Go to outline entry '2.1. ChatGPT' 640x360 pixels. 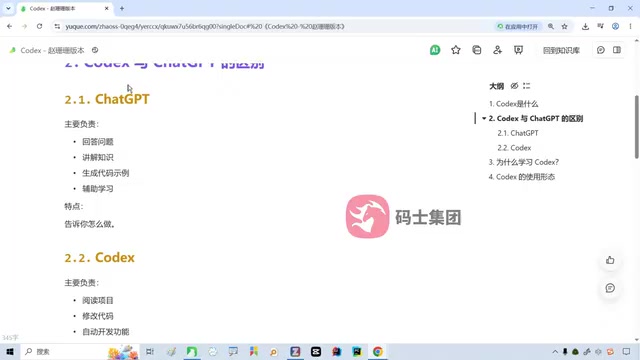(x=518, y=133)
